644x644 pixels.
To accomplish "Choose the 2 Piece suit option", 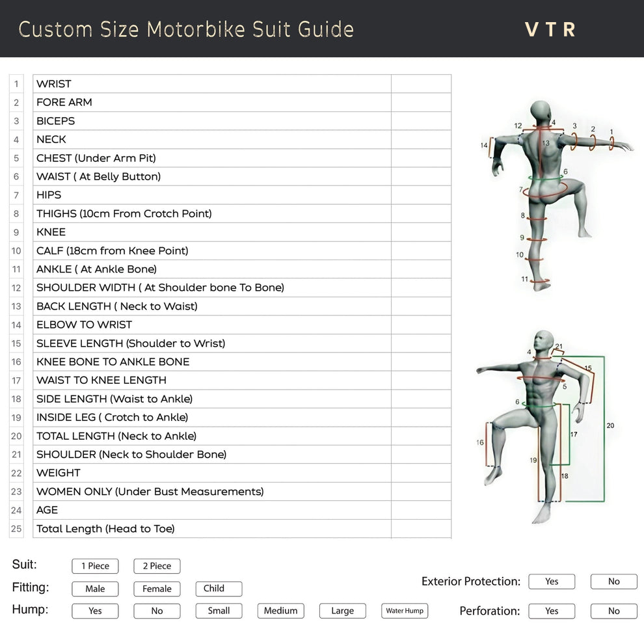I will coord(157,566).
